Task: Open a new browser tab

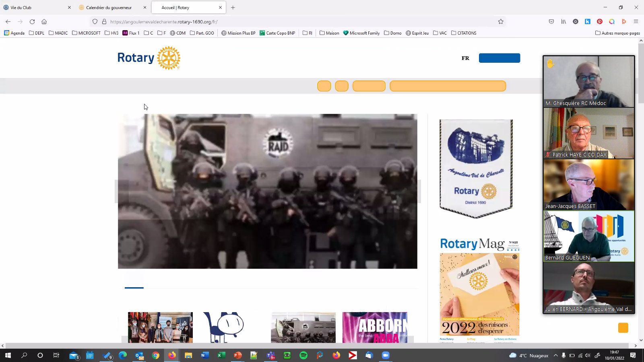Action: (x=233, y=7)
